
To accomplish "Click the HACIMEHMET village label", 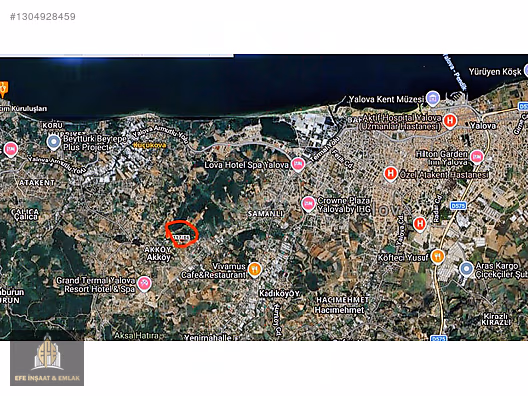I will pyautogui.click(x=342, y=299).
